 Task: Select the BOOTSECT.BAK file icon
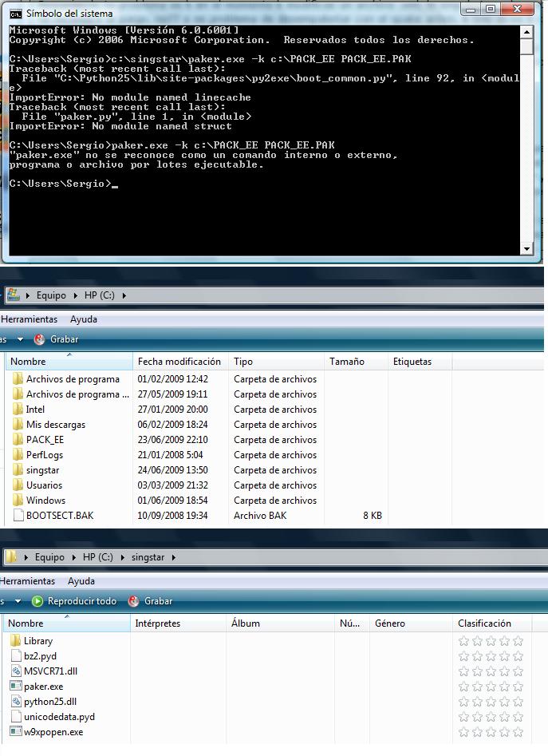[x=18, y=515]
